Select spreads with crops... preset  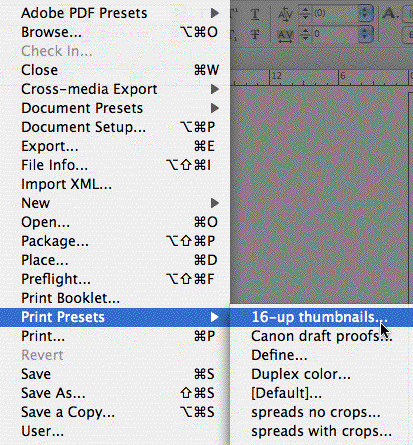(x=321, y=431)
